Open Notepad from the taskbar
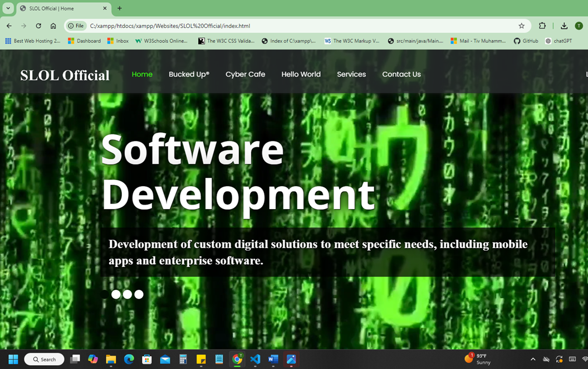Screen dimensions: 588x369 (219, 359)
